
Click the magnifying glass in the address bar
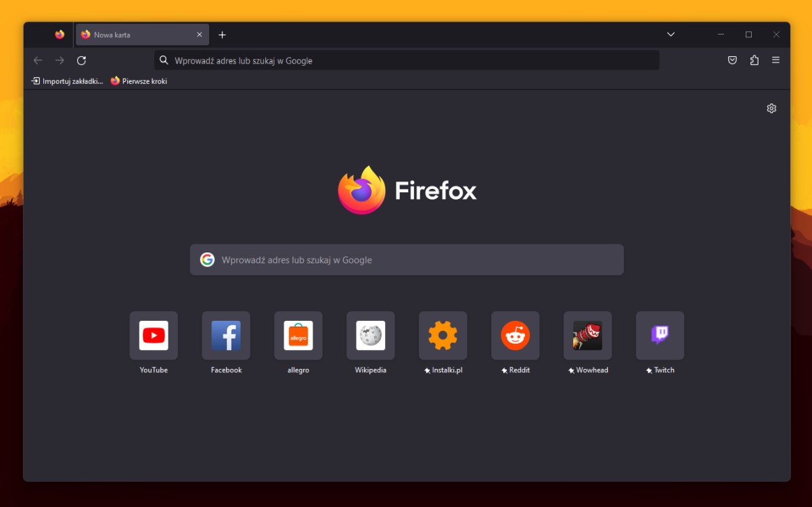pos(163,60)
